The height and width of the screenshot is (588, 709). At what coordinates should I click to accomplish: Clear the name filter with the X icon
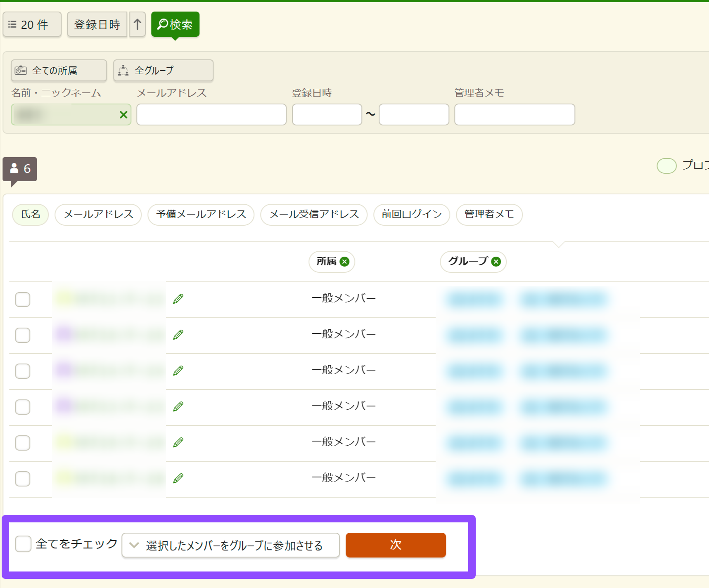(x=123, y=115)
